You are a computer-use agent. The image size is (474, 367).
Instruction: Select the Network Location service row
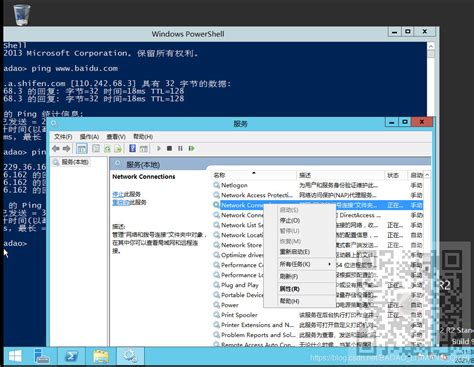pos(317,235)
